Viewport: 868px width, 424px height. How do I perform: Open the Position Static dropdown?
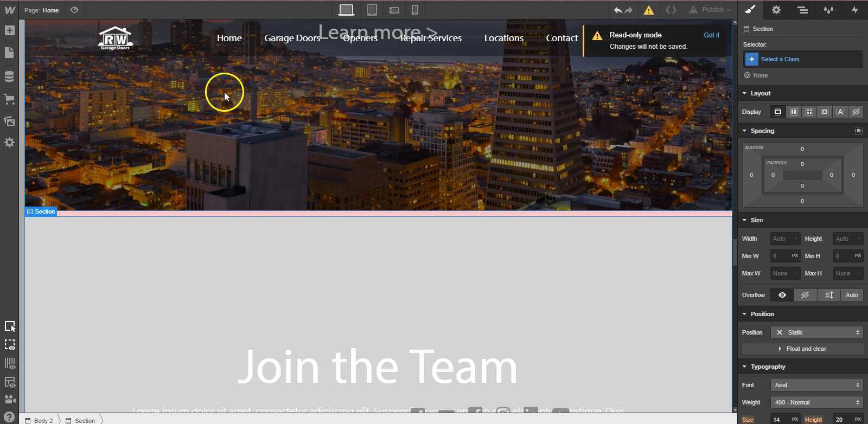816,332
